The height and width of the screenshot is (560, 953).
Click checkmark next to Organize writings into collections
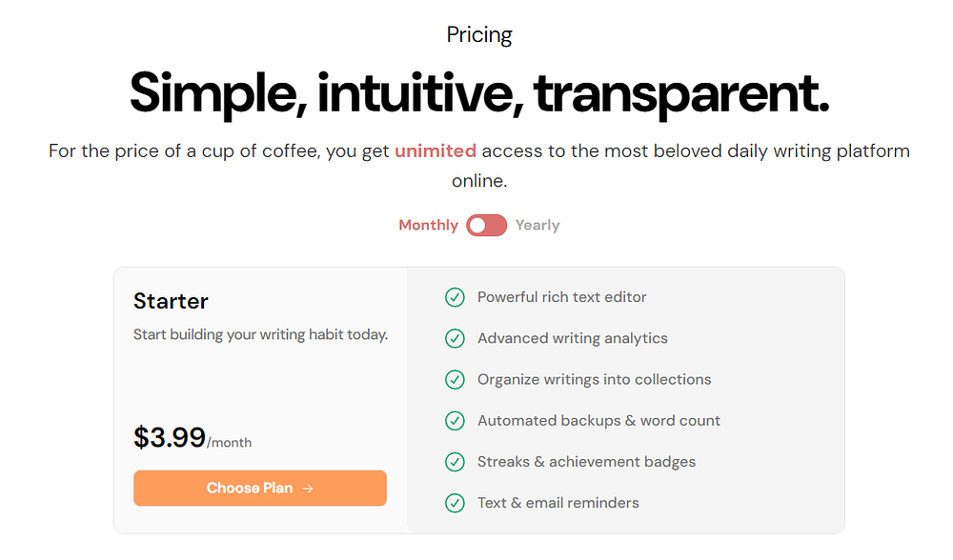(x=455, y=379)
